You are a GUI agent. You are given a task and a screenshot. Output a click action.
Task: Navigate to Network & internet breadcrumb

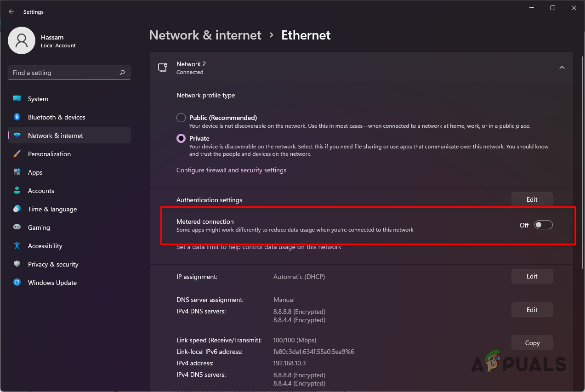click(x=205, y=35)
